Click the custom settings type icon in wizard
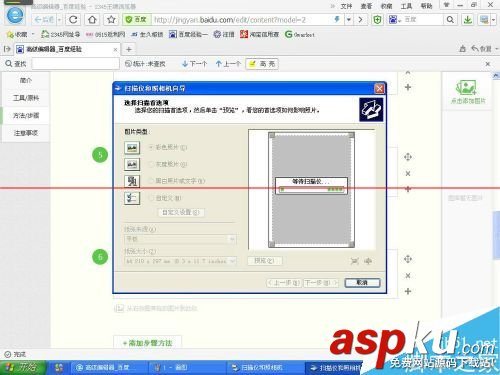The image size is (500, 375). click(132, 198)
